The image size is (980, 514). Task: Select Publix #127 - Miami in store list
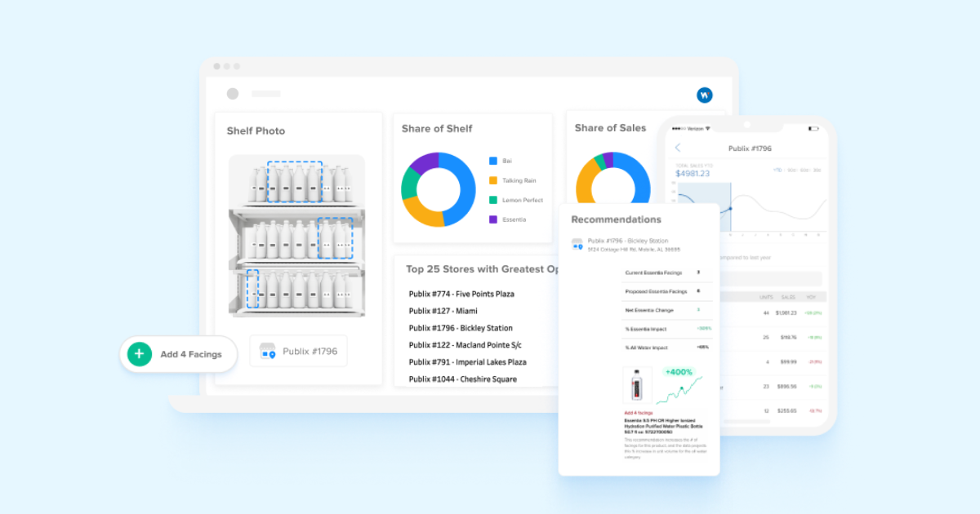[443, 311]
